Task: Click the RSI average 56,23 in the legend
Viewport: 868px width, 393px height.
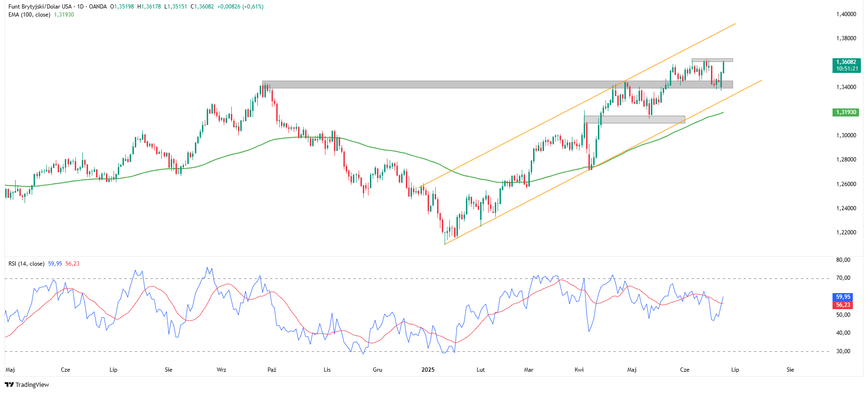Action: pyautogui.click(x=72, y=264)
